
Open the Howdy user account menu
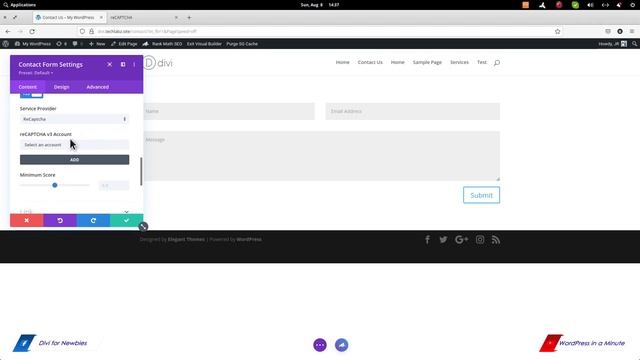[x=612, y=44]
